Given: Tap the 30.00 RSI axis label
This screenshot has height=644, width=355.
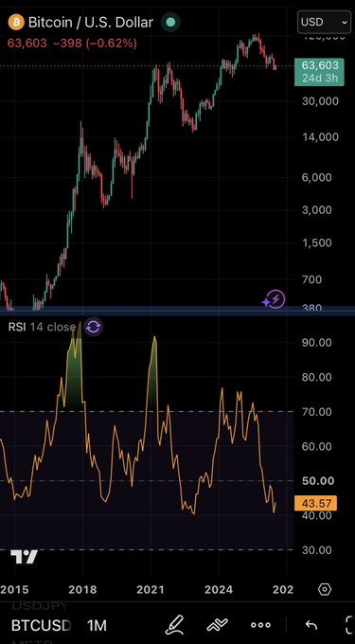Looking at the screenshot, I should point(317,550).
